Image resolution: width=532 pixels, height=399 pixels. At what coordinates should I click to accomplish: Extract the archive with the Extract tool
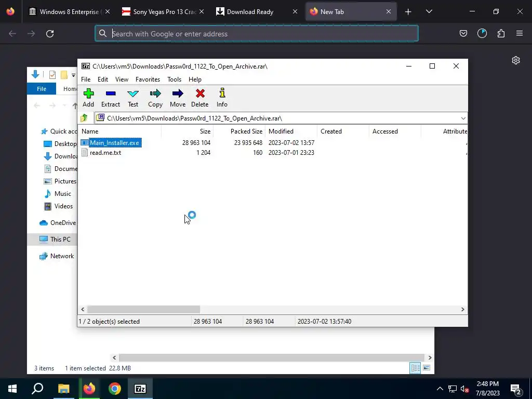[111, 98]
